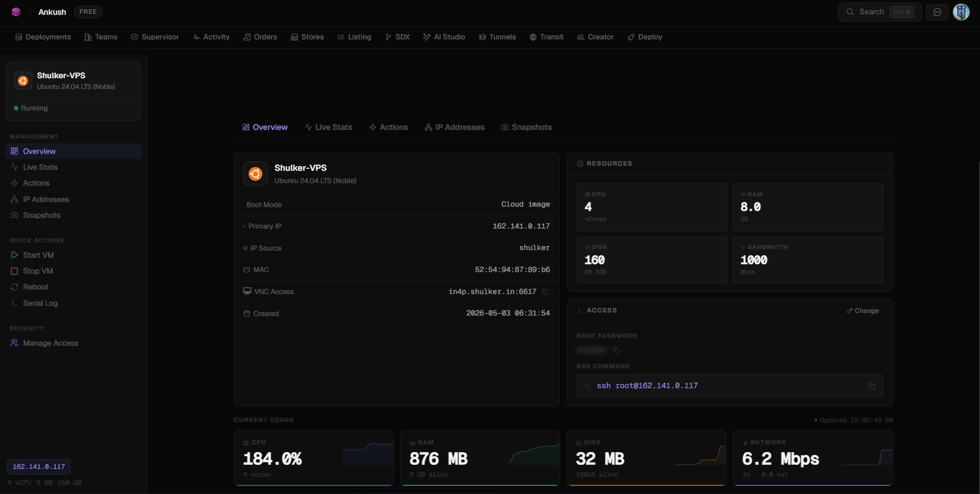Click Stop VM quick action
980x494 pixels.
tap(73, 271)
